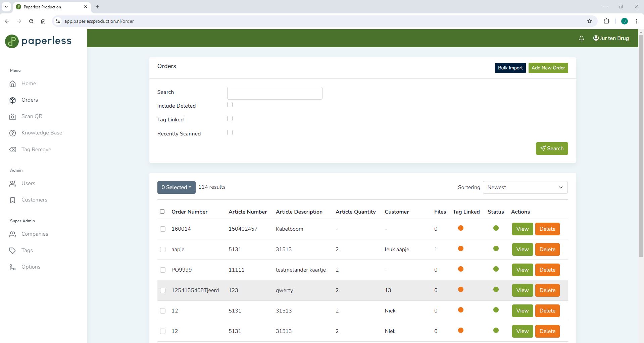The width and height of the screenshot is (644, 343).
Task: View the order PO9999
Action: [x=522, y=270]
